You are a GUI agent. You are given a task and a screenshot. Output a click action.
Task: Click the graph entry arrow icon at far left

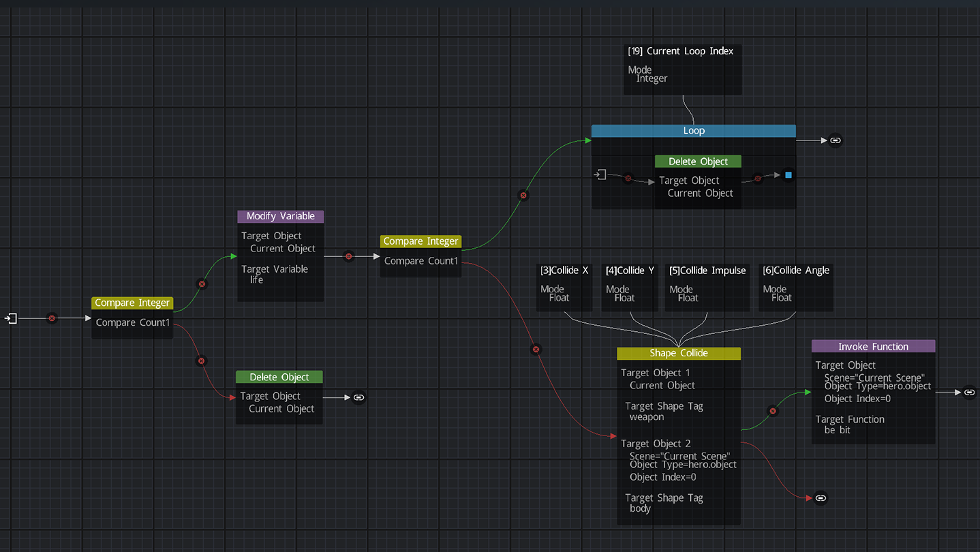(11, 318)
